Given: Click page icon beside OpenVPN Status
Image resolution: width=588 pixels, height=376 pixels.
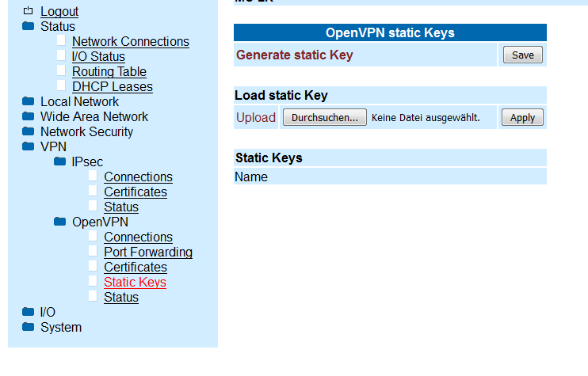Looking at the screenshot, I should tap(93, 296).
